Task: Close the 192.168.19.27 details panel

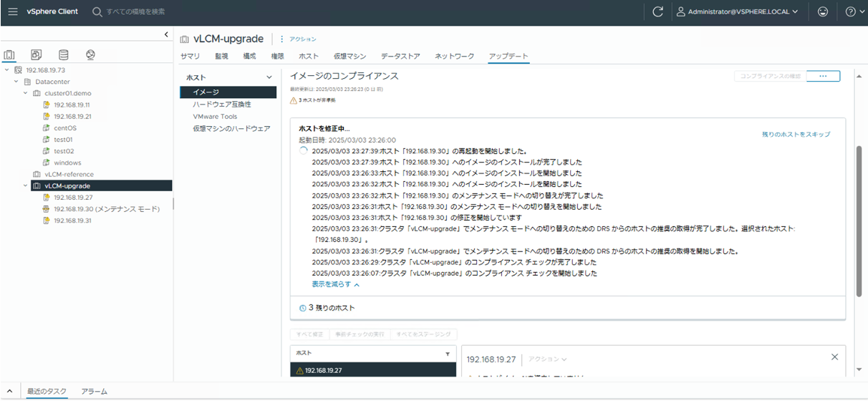Action: (834, 357)
